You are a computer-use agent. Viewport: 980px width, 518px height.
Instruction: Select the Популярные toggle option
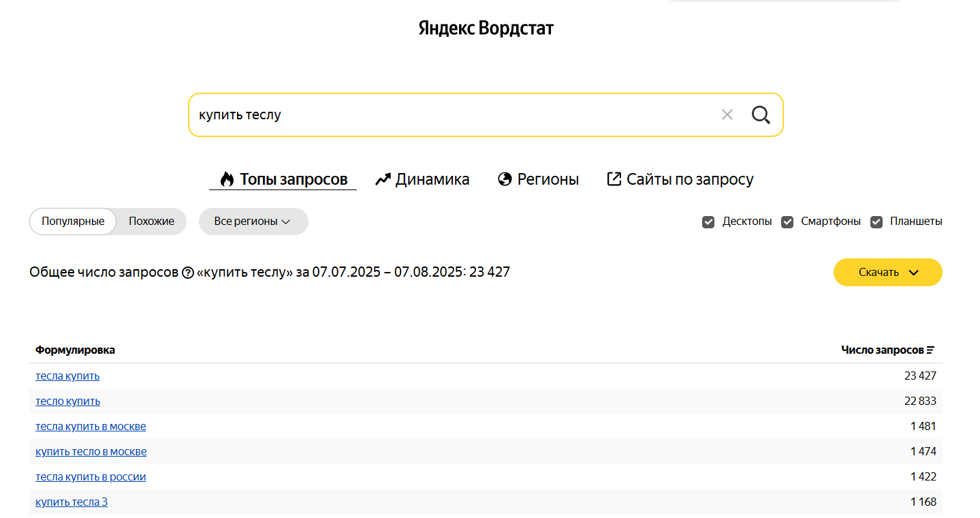click(x=73, y=222)
